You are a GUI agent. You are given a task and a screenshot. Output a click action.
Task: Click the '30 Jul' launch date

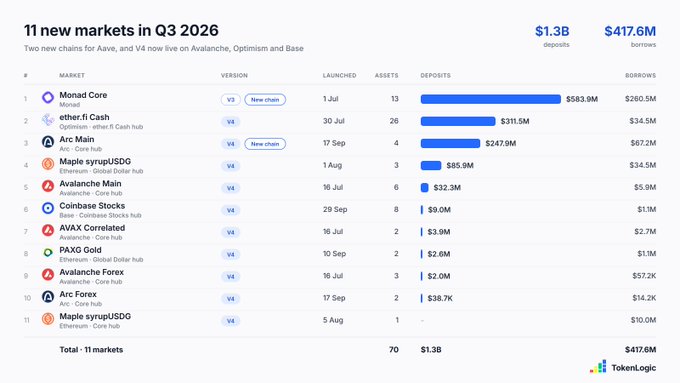333,121
